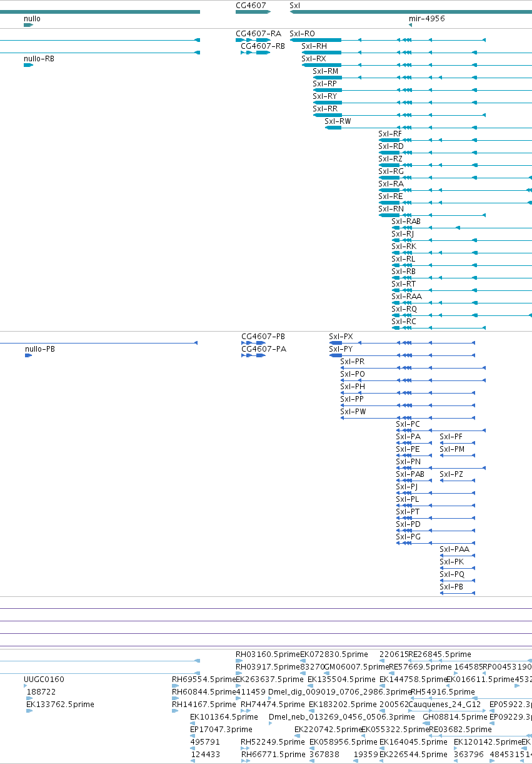Click the Sxl-PH protein label
This screenshot has height=764, width=532.
(353, 386)
